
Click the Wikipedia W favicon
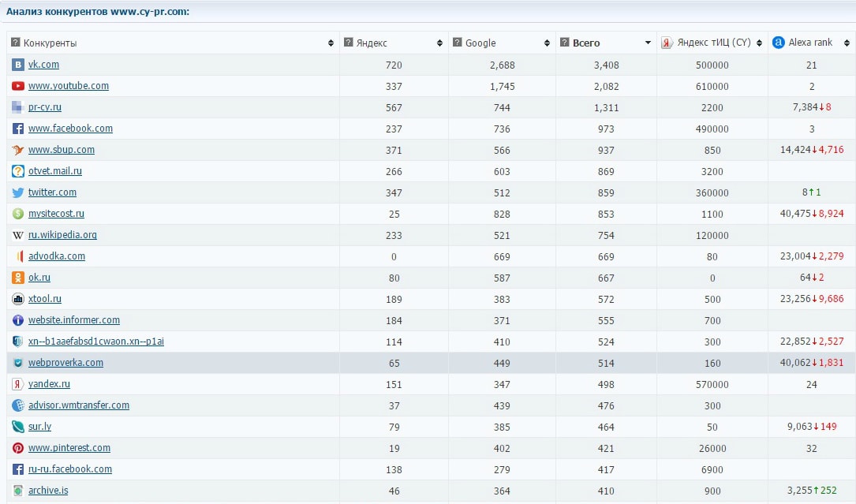[18, 235]
